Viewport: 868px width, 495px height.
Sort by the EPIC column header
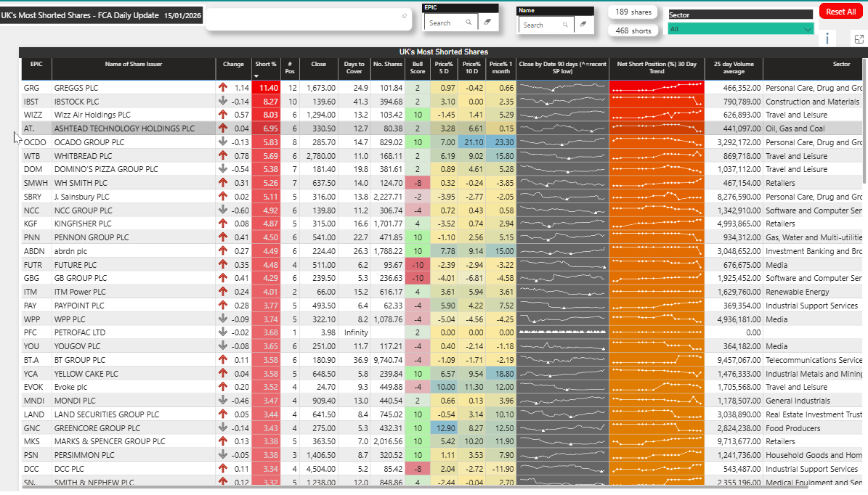(36, 67)
